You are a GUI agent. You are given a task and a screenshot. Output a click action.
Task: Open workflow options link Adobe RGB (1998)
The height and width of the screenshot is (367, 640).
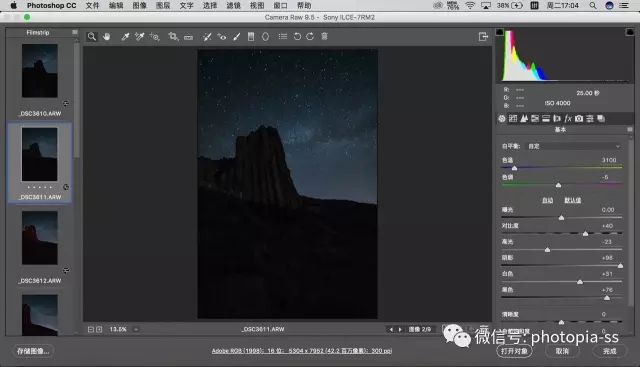(x=302, y=351)
